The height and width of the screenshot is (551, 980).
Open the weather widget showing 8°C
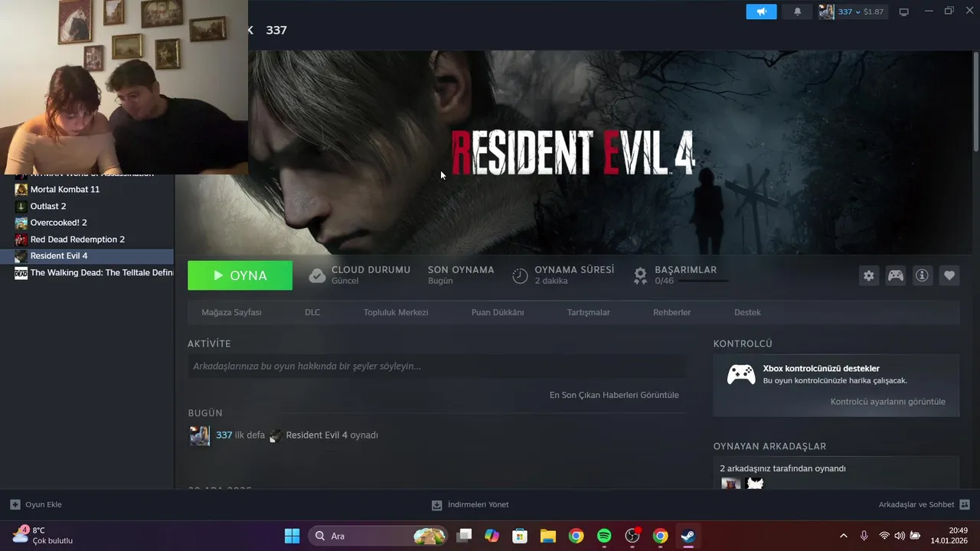pyautogui.click(x=42, y=535)
